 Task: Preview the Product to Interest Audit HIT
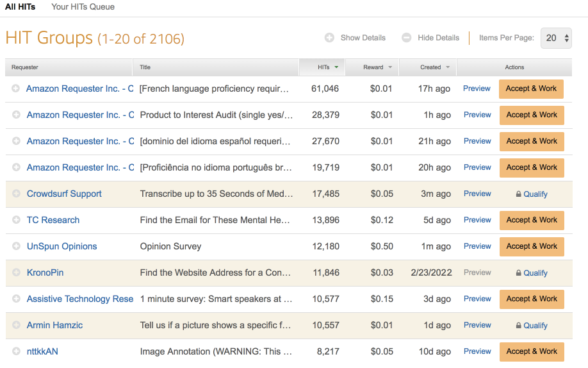(x=477, y=115)
